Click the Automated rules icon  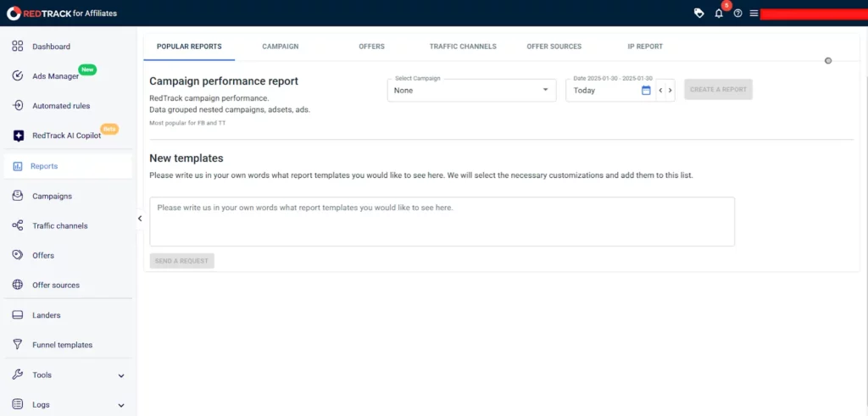point(18,105)
